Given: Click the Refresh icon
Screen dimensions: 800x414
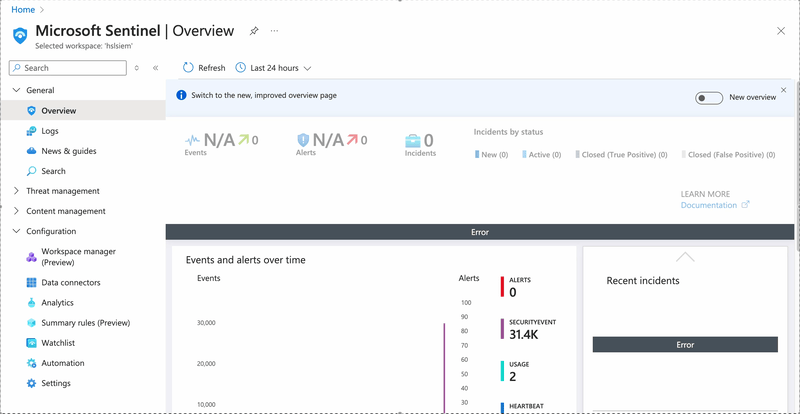Looking at the screenshot, I should (188, 68).
